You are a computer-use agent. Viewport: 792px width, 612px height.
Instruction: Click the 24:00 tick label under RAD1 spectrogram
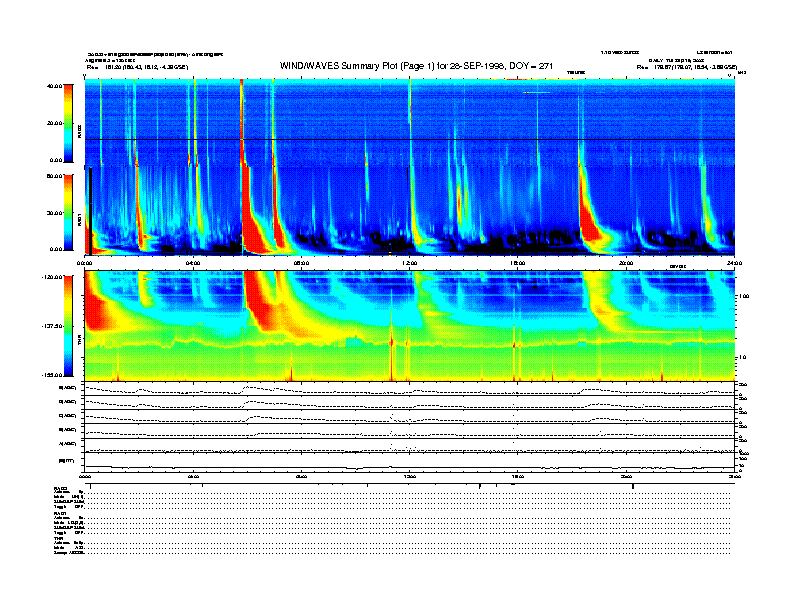734,263
